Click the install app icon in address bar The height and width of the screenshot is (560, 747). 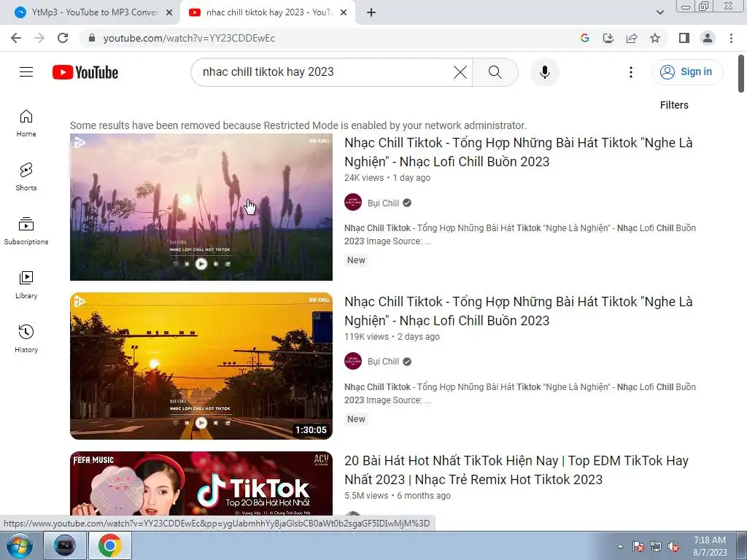click(x=608, y=38)
